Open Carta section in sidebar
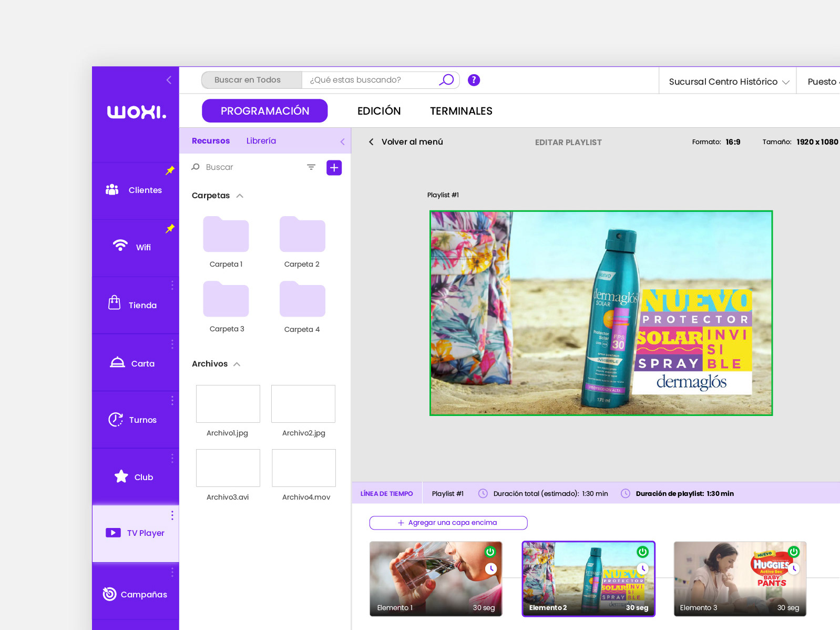Viewport: 840px width, 630px height. tap(135, 363)
